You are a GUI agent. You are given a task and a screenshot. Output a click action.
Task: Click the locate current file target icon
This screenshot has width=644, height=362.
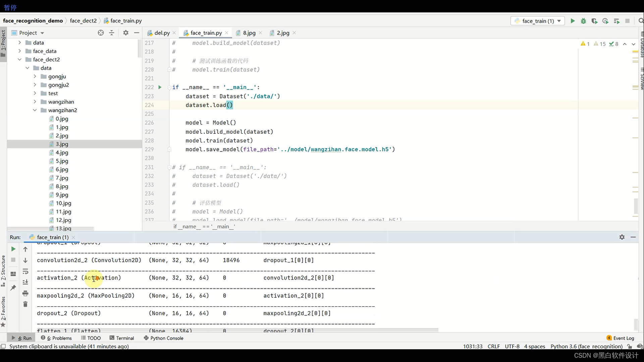point(101,33)
